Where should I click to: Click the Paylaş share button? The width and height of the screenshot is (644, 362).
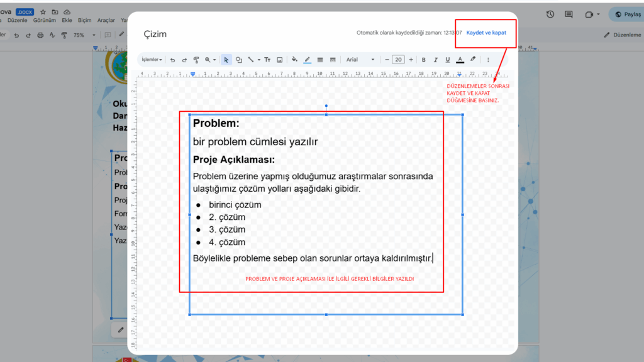[x=628, y=14]
